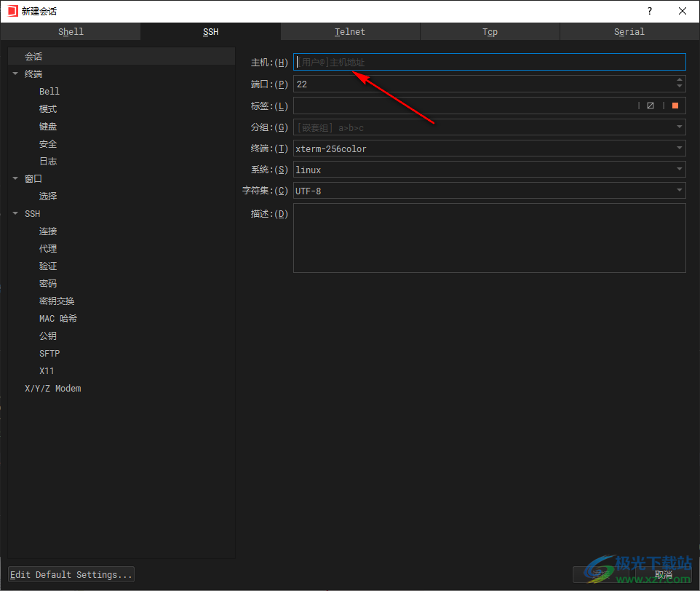Click the clear label color icon

[x=651, y=106]
